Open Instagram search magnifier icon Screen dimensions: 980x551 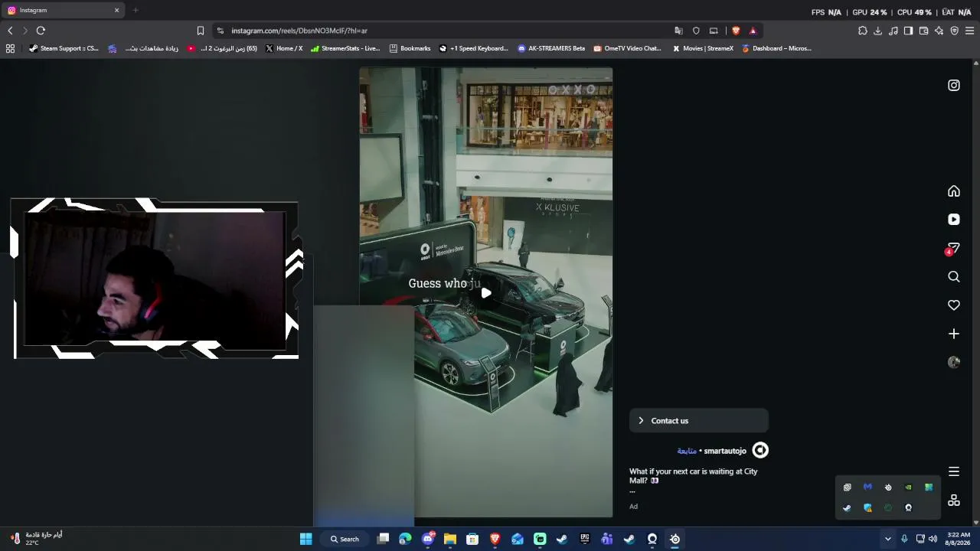(954, 277)
